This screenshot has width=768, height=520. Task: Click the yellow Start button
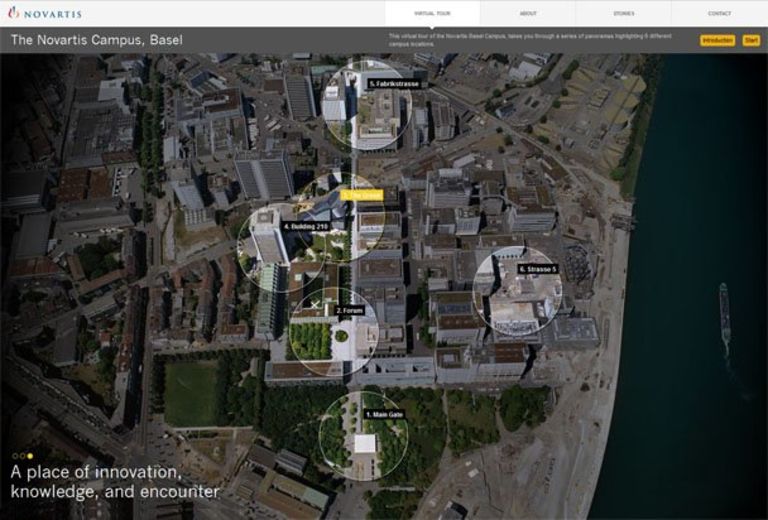(751, 41)
